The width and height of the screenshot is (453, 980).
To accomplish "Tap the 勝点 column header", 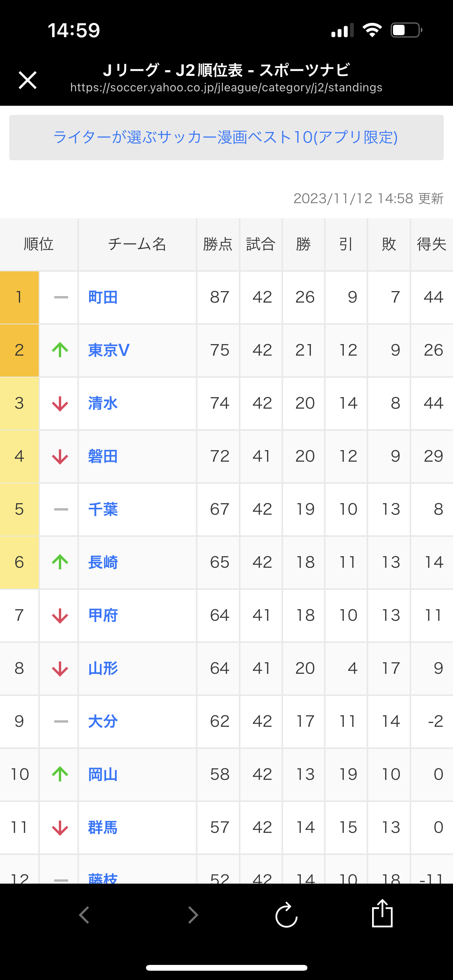I will (218, 244).
